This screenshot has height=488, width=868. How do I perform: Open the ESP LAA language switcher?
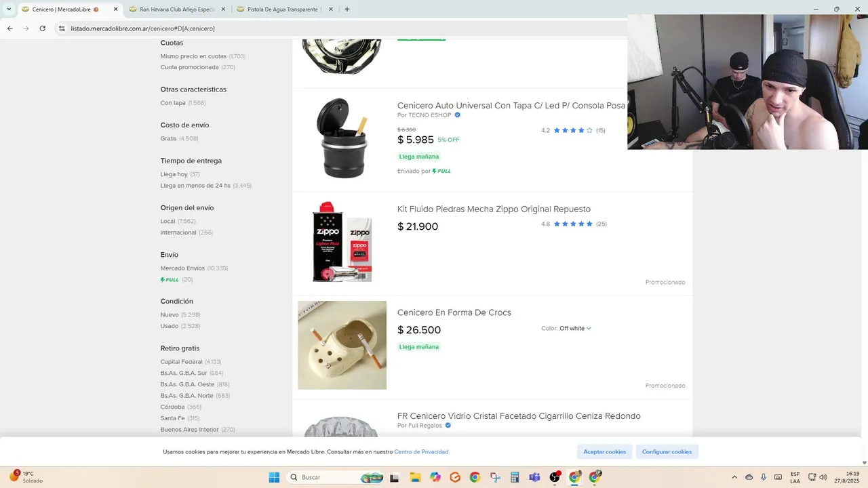point(795,477)
